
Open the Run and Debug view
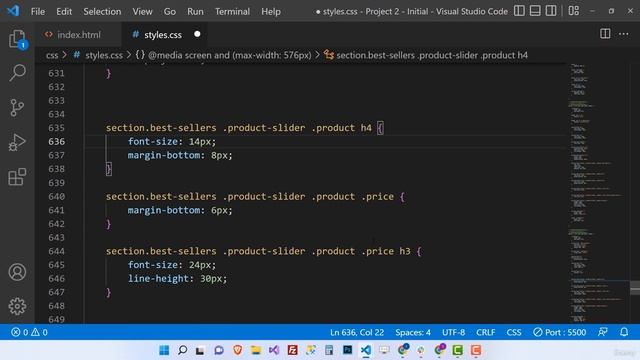click(x=17, y=142)
